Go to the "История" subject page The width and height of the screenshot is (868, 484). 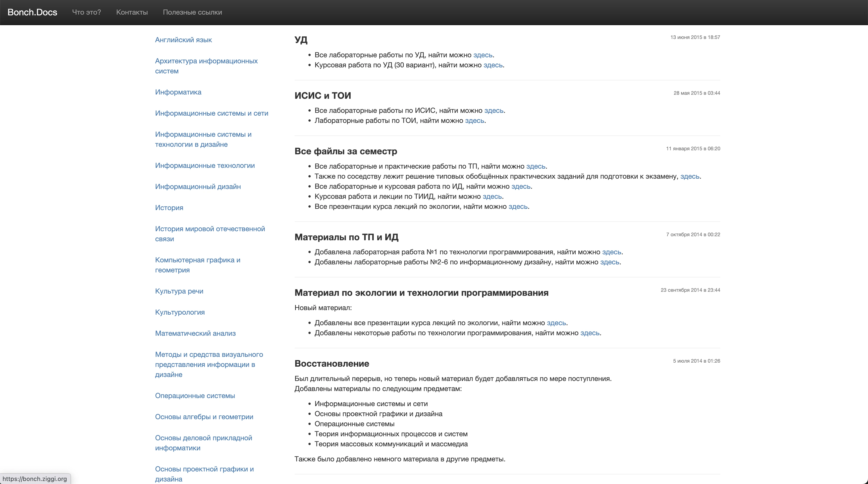169,208
